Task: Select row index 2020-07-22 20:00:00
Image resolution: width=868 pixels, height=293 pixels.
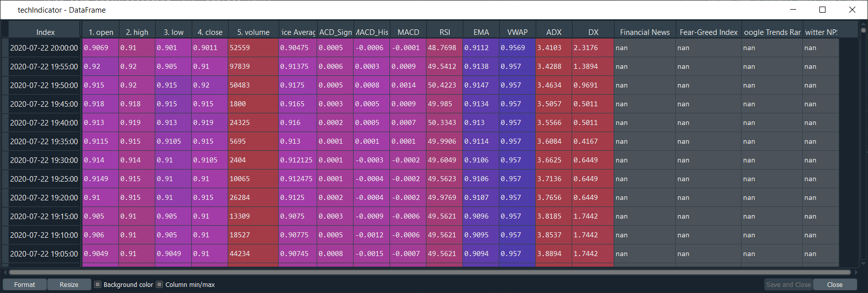Action: [x=44, y=48]
